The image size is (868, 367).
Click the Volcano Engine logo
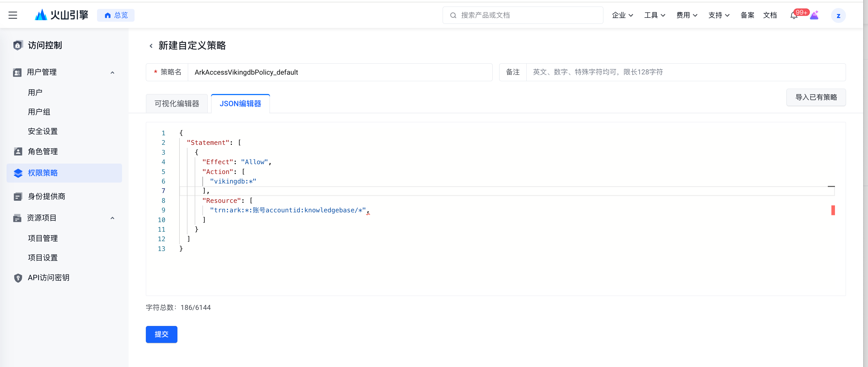[x=61, y=15]
